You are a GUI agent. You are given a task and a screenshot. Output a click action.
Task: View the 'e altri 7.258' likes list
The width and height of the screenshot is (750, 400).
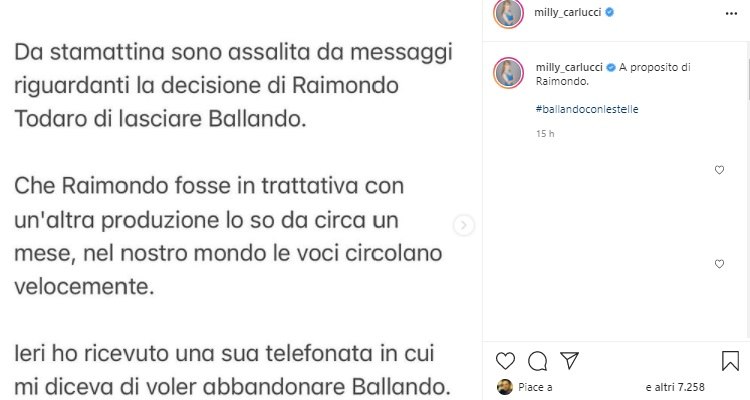[x=675, y=387]
